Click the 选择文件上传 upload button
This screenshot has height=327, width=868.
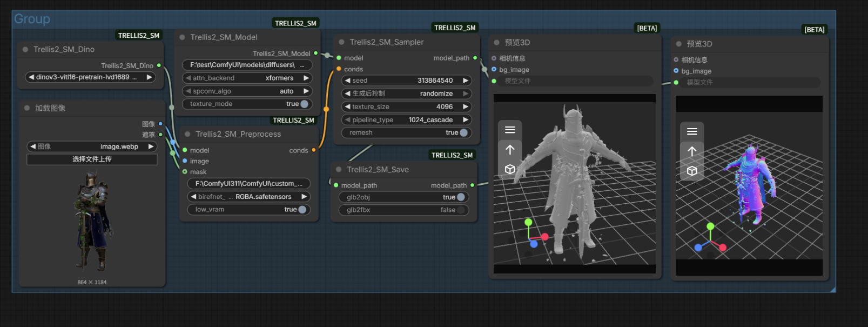tap(92, 159)
